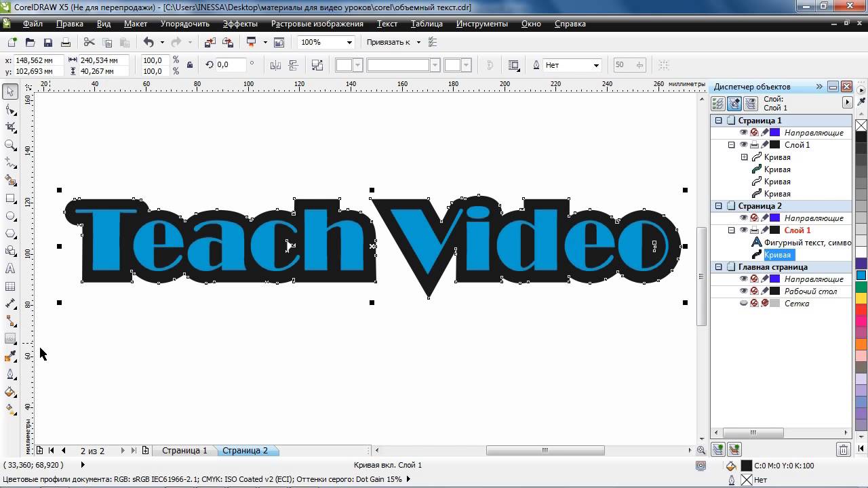Save the document with floppy icon
This screenshot has height=488, width=868.
[47, 42]
